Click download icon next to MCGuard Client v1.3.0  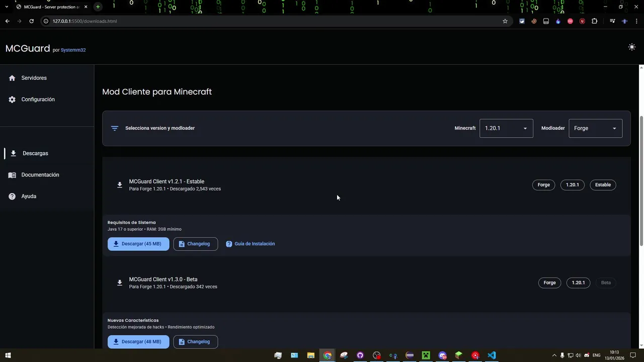tap(120, 283)
